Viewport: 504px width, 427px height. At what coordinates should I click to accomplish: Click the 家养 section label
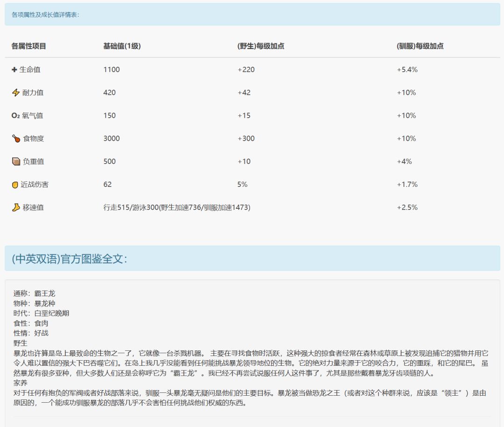pos(20,383)
